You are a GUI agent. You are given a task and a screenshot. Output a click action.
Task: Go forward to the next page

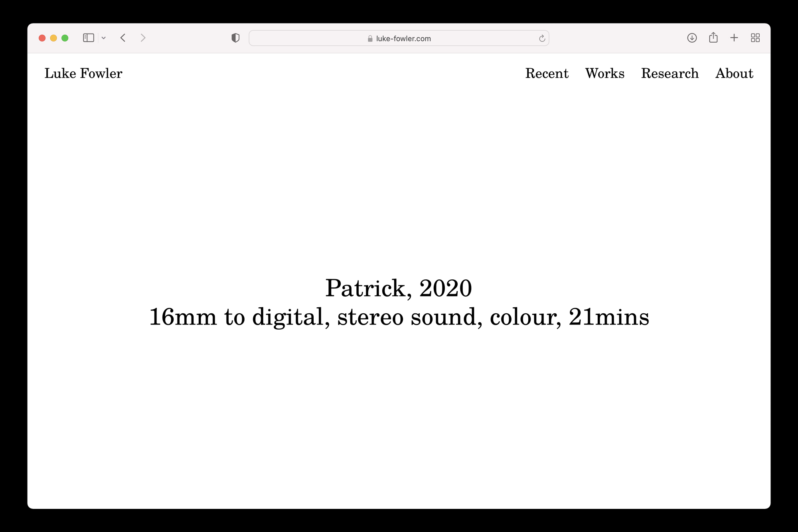point(143,38)
